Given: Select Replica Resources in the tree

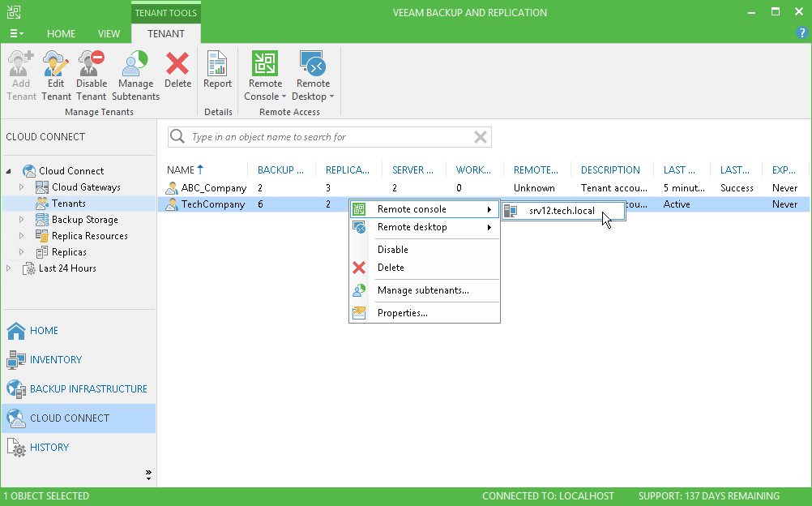Looking at the screenshot, I should (x=90, y=236).
